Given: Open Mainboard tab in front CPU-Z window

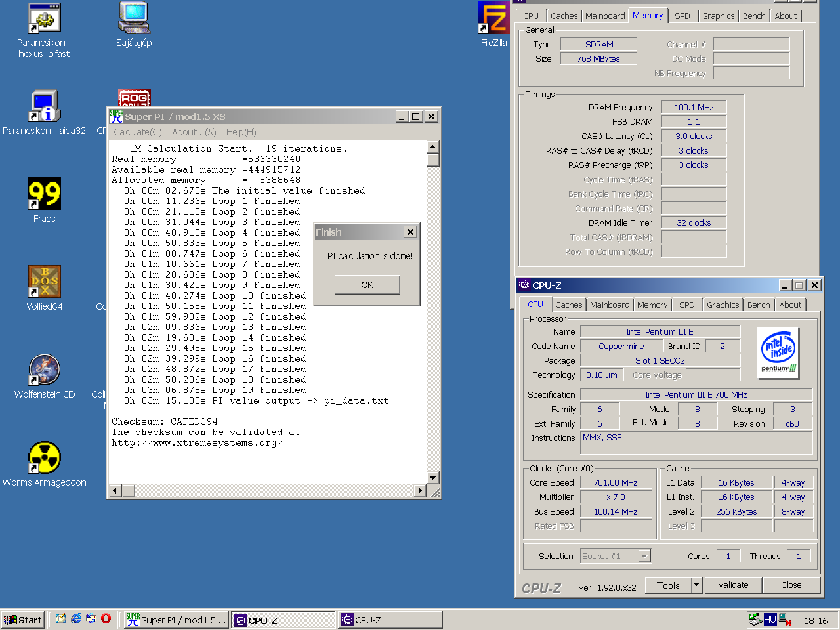Looking at the screenshot, I should click(x=610, y=304).
